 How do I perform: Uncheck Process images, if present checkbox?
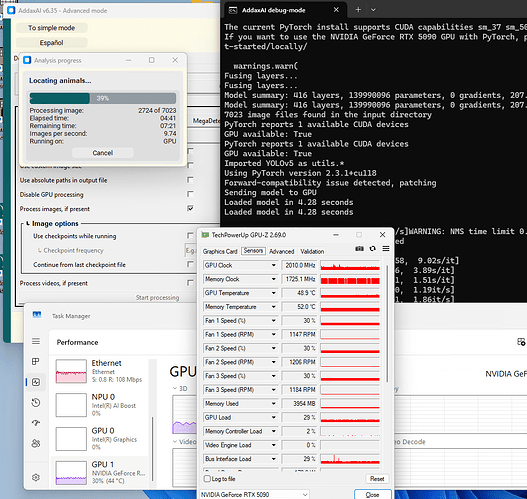pyautogui.click(x=190, y=208)
